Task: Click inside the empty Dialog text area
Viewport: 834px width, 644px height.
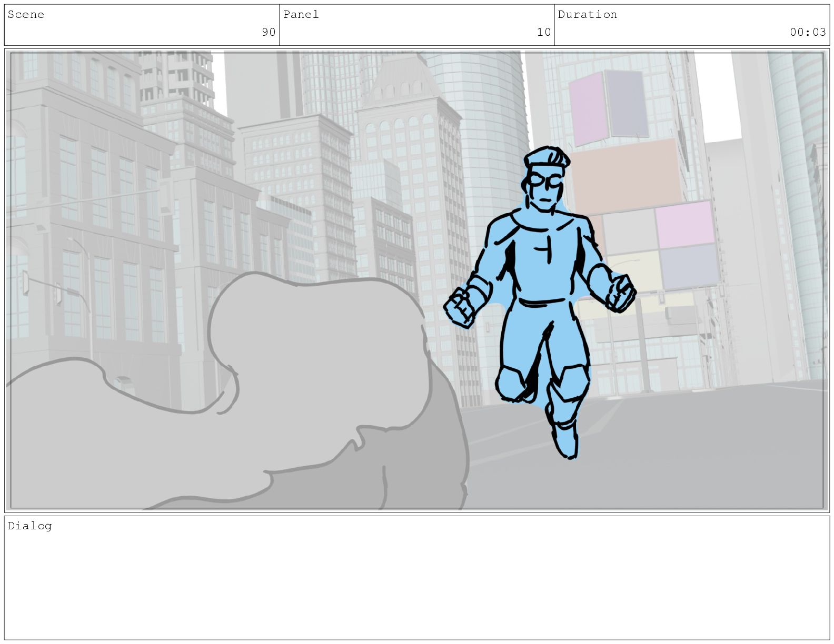Action: pyautogui.click(x=417, y=584)
